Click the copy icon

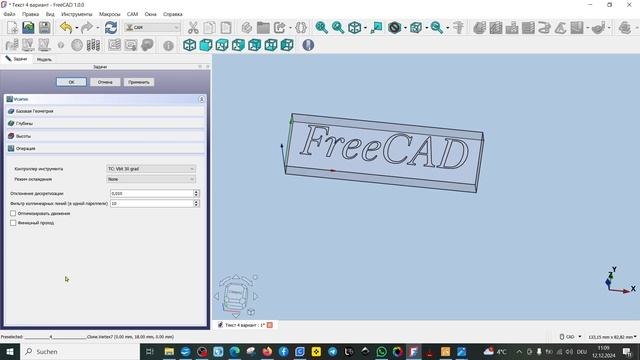209,28
